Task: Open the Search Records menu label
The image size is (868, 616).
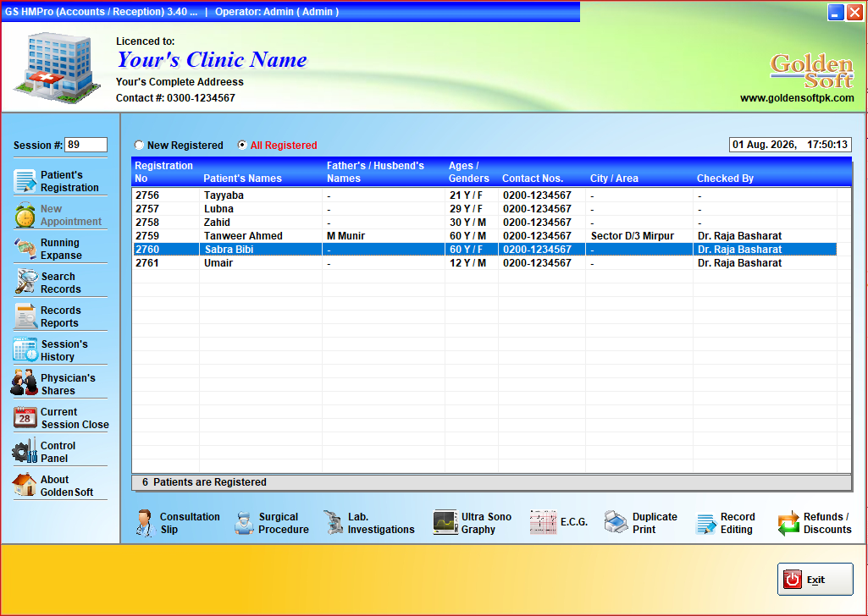Action: [61, 283]
